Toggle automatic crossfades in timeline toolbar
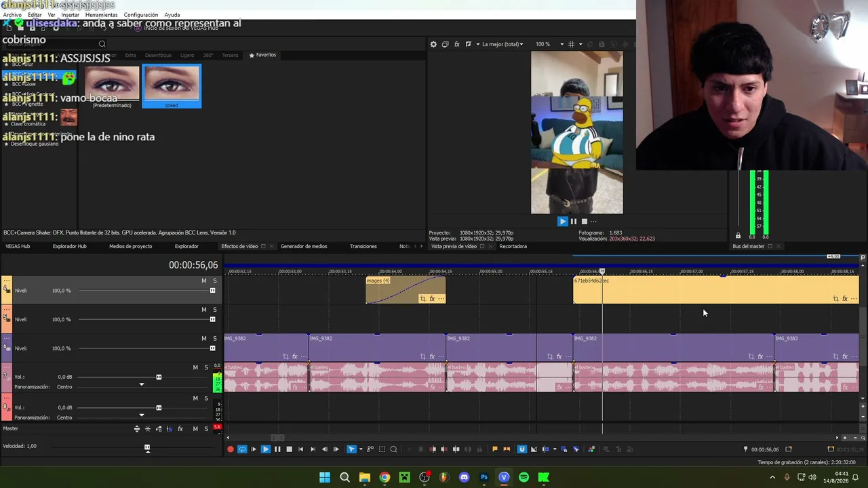The height and width of the screenshot is (488, 868). coord(534,449)
